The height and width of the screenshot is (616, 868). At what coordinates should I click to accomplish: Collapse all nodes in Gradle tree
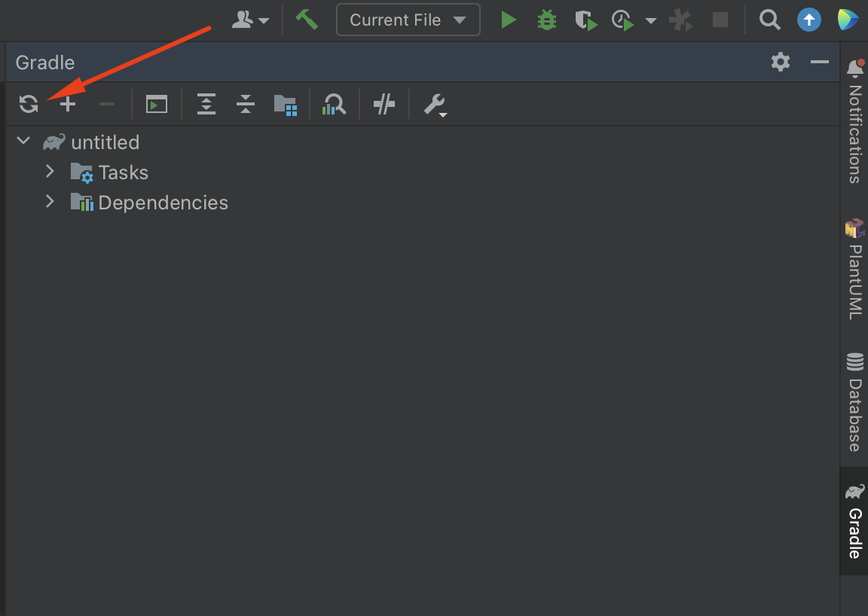245,104
